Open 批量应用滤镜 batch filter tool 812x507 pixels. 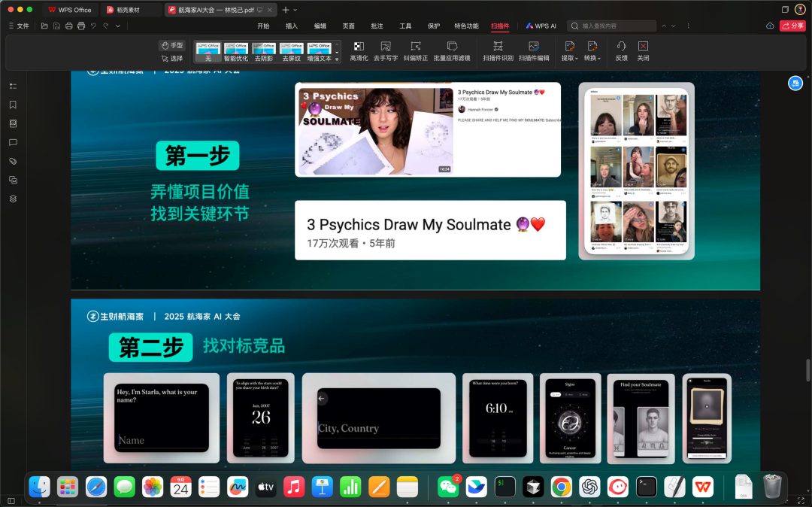[452, 51]
